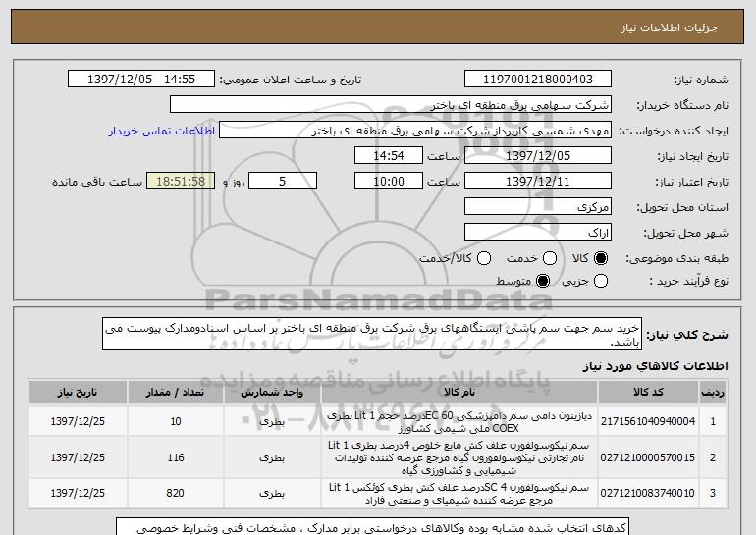
Task: Click product code 0271210083740010
Action: coord(648,493)
